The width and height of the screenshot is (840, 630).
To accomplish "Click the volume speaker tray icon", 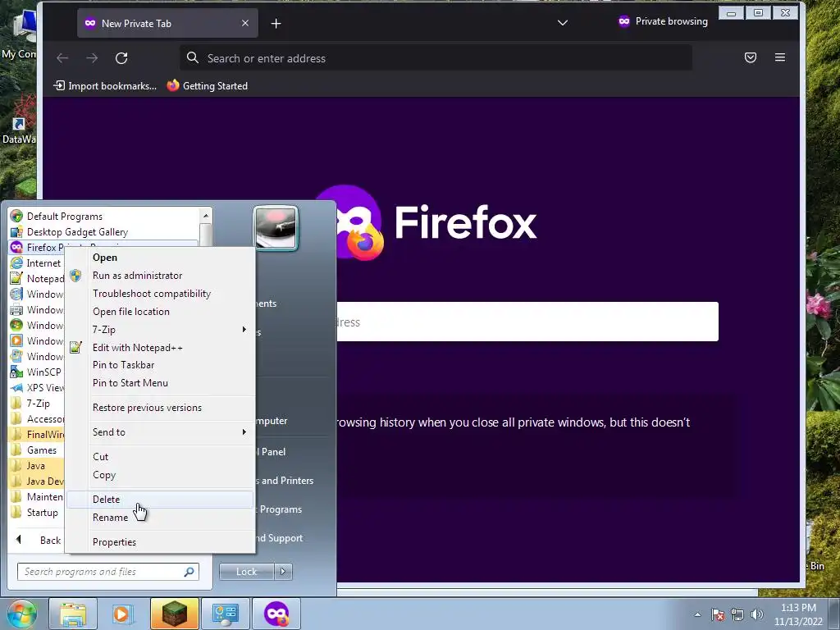I will click(x=756, y=614).
